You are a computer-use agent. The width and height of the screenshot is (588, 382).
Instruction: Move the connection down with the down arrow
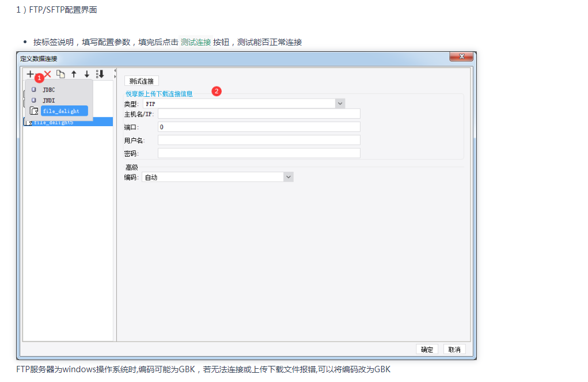pyautogui.click(x=86, y=74)
